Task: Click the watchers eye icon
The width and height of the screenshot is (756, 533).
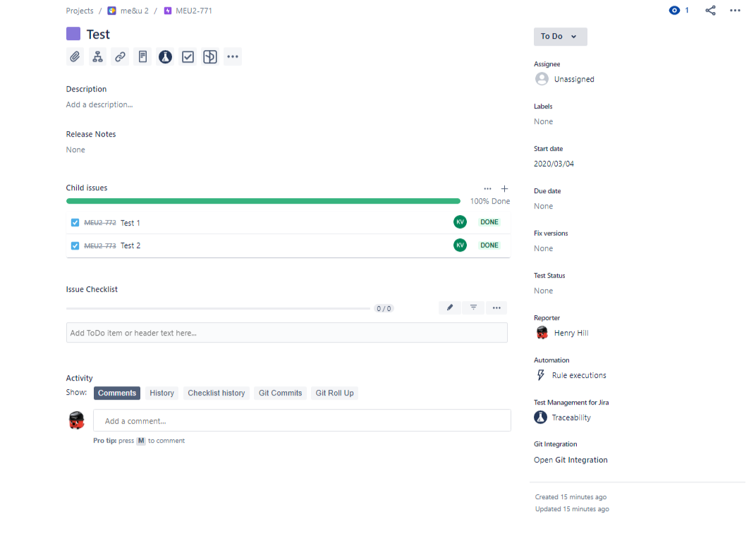Action: click(674, 11)
